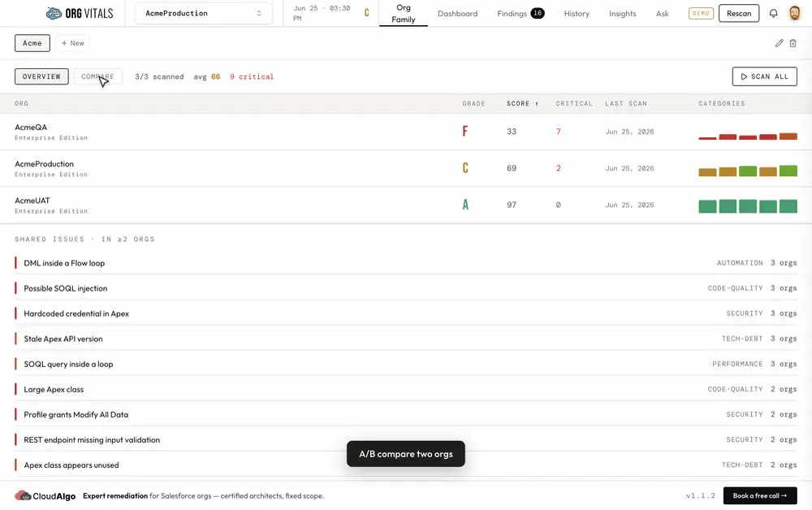
Task: Open the notifications bell
Action: 773,14
